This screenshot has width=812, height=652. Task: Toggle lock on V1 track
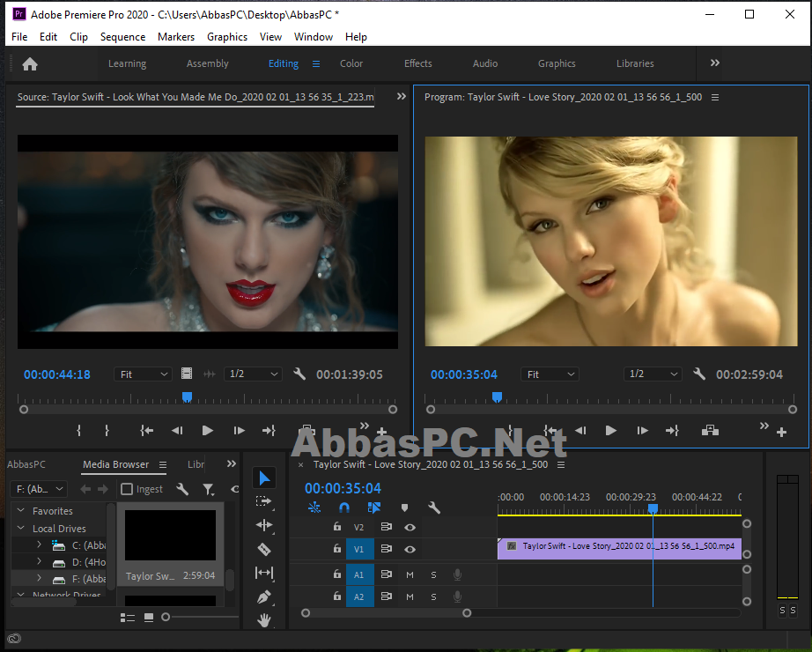[x=337, y=548]
